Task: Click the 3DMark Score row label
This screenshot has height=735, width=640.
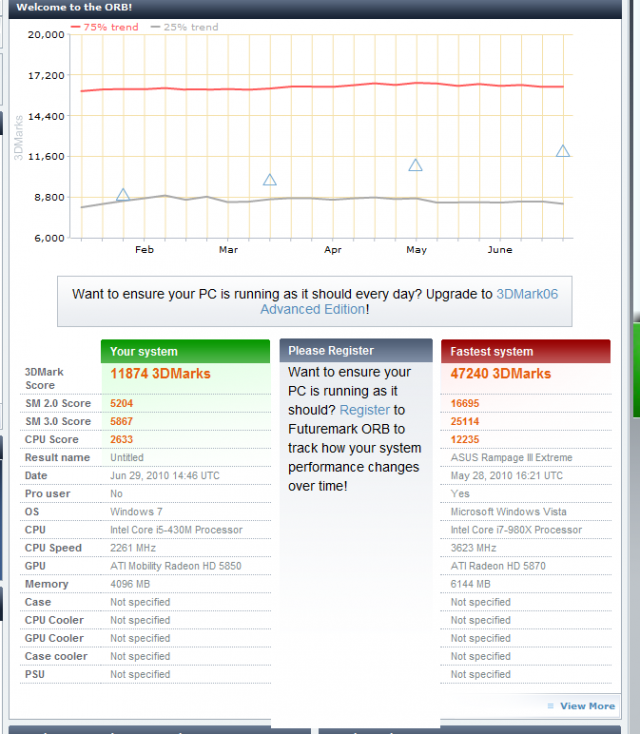Action: (x=44, y=379)
